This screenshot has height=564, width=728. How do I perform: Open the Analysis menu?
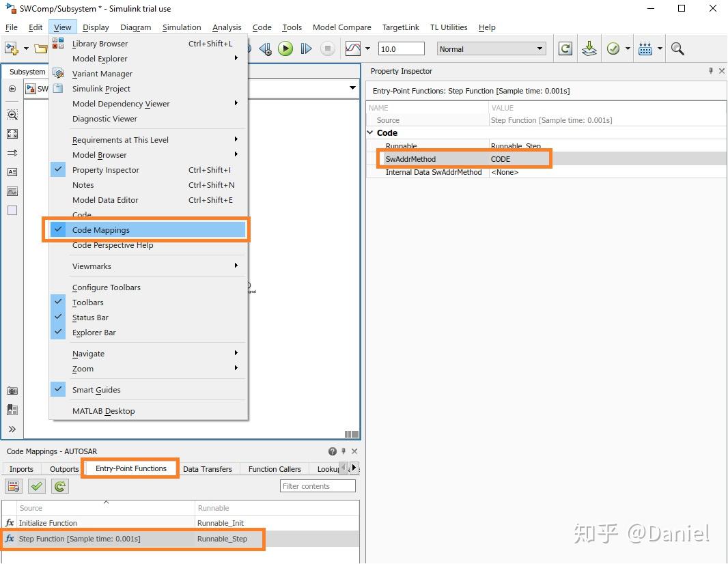coord(227,27)
